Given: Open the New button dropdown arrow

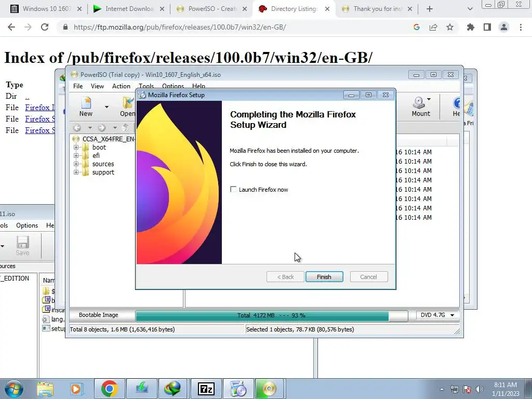Looking at the screenshot, I should 107,107.
